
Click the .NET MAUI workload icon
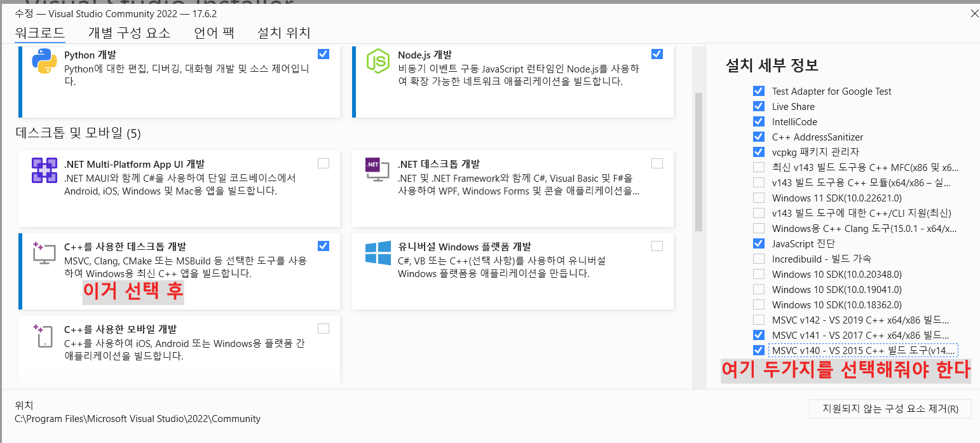pos(44,171)
